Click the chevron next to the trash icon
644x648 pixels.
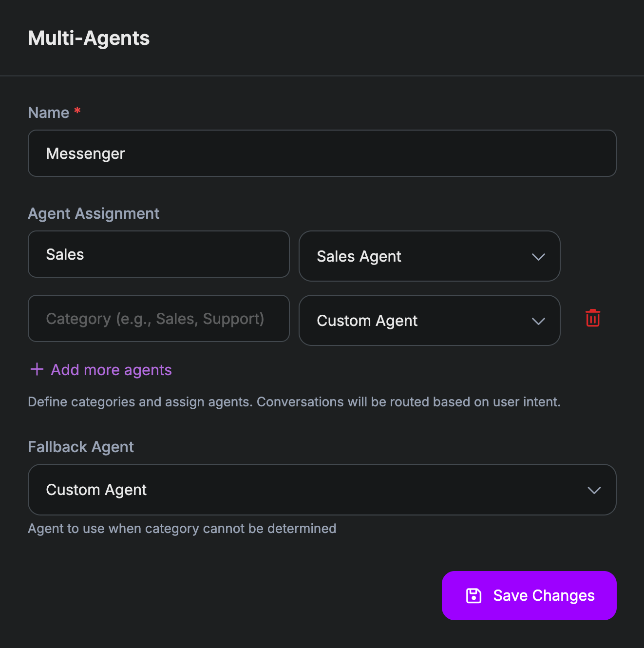click(538, 321)
